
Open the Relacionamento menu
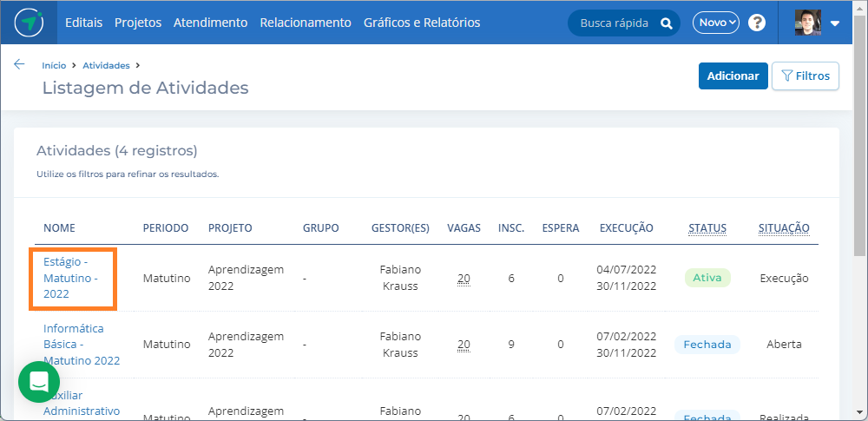306,23
